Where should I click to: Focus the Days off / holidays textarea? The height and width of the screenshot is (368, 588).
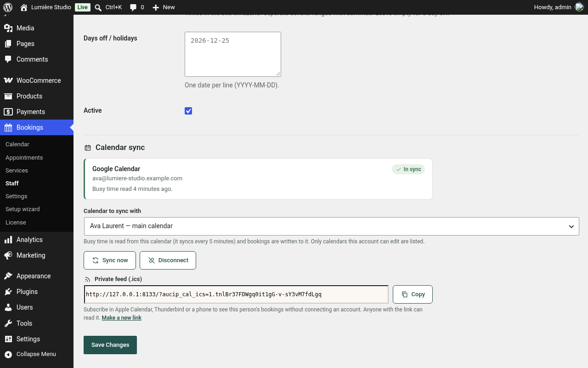click(233, 54)
